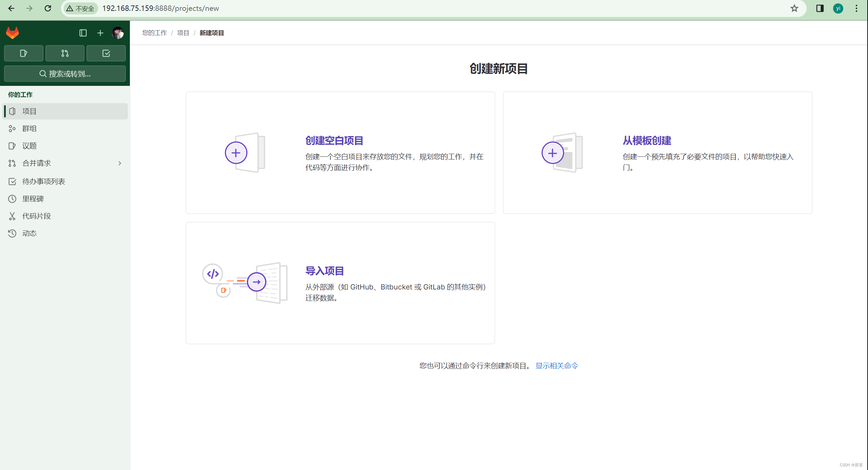Expand the 合并请求 submenu chevron
The height and width of the screenshot is (470, 868).
click(x=120, y=163)
